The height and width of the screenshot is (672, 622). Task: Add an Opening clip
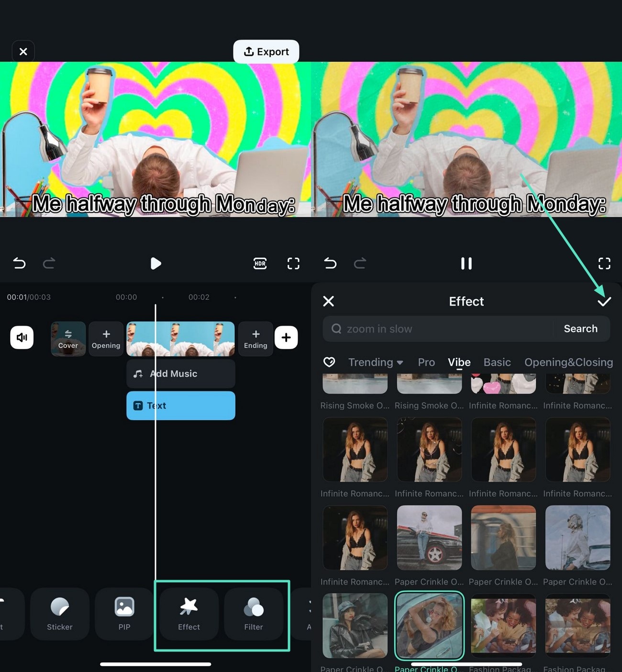click(x=106, y=339)
